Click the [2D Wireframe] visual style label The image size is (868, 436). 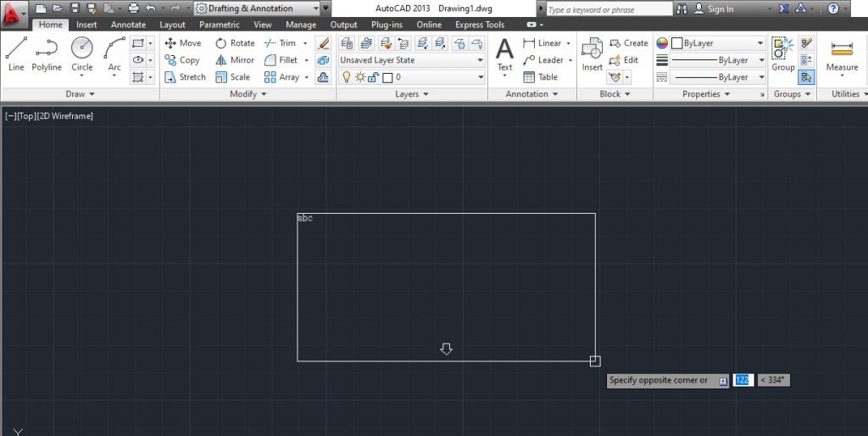click(64, 116)
